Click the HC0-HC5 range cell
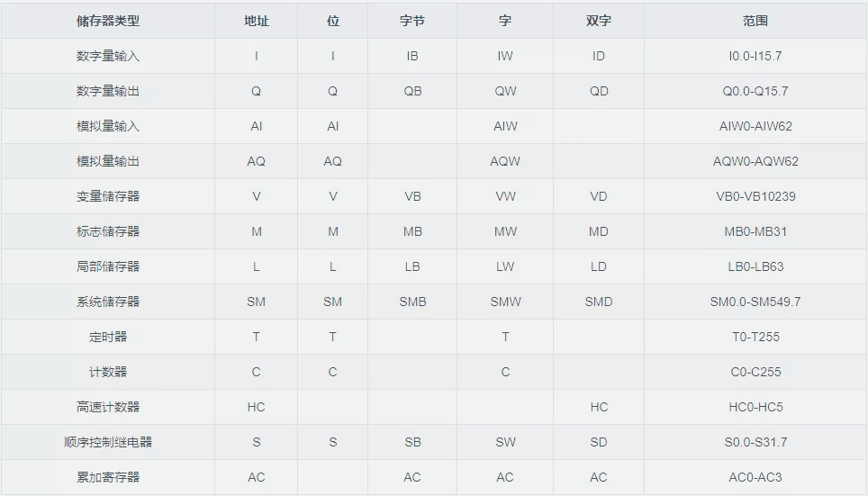868x496 pixels. tap(755, 407)
